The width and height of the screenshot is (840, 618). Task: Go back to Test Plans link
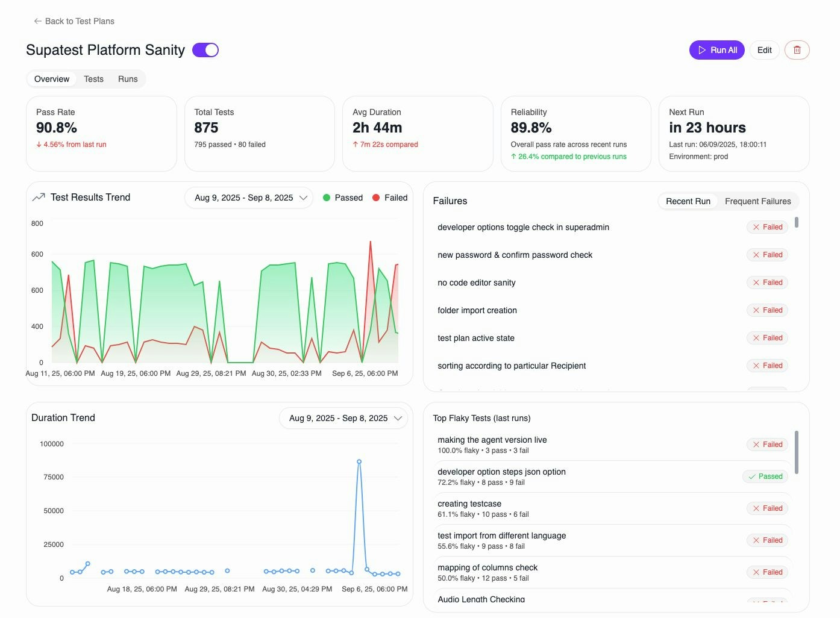(80, 21)
